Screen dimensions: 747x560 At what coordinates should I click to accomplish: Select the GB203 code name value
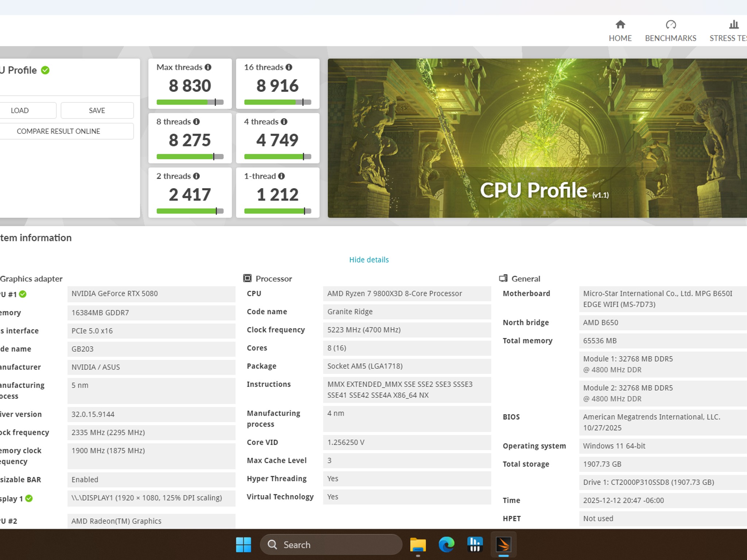[151, 349]
